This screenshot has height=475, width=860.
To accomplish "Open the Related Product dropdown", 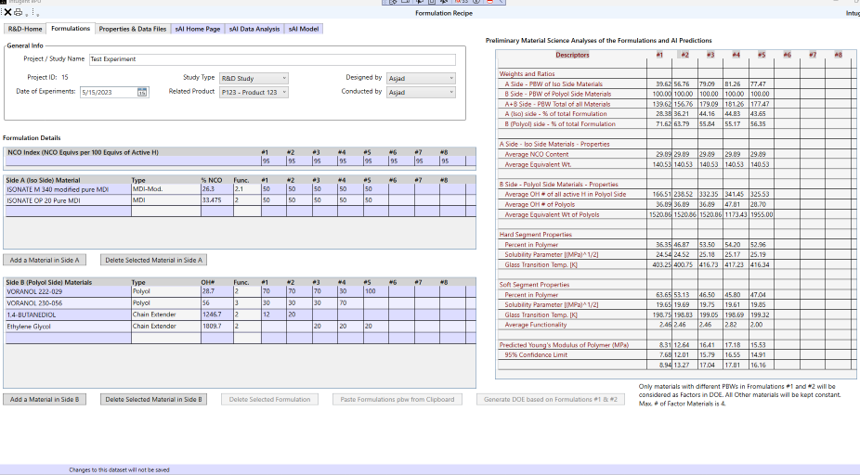I will click(284, 92).
